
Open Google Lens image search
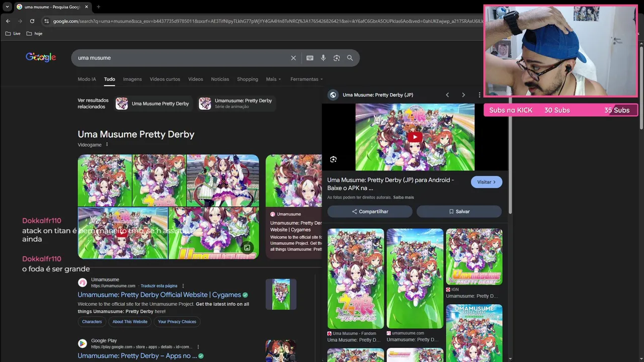[x=337, y=58]
